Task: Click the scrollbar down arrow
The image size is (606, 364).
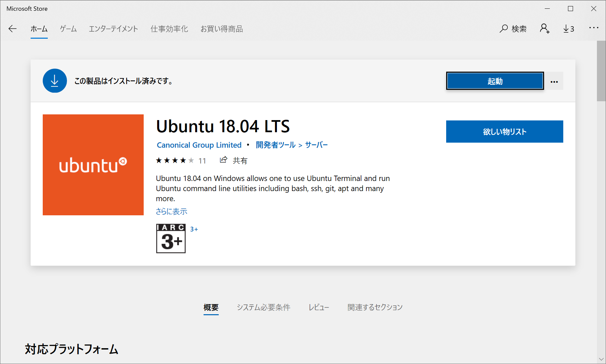Action: 601,359
